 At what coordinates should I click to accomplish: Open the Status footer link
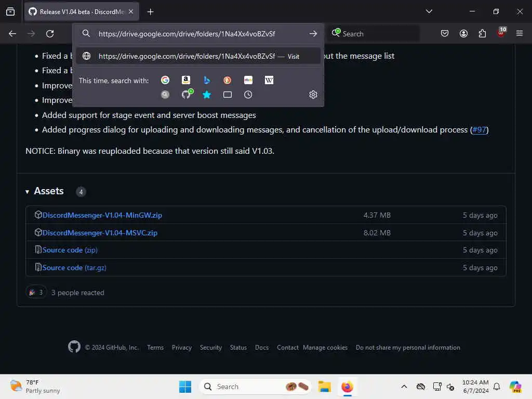(238, 348)
